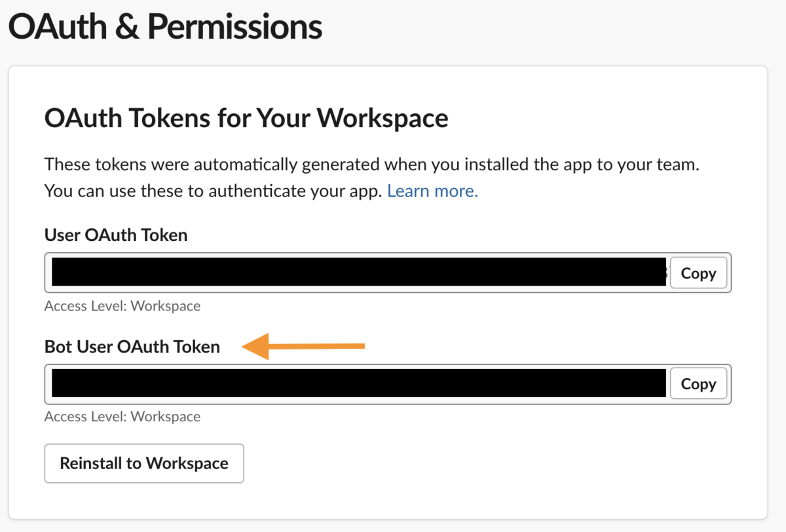Click the word Permissions in the title

pos(234,28)
